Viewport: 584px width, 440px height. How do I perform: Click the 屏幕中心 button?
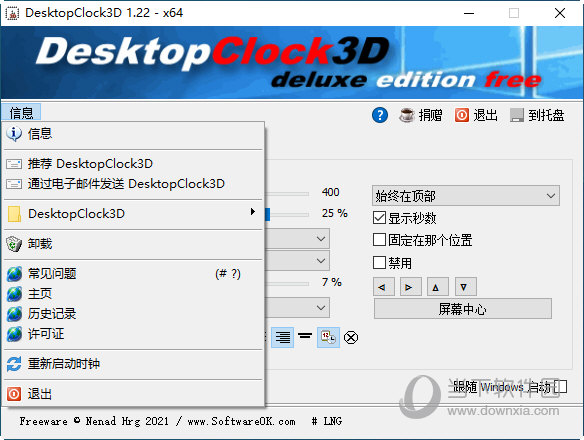(x=463, y=309)
